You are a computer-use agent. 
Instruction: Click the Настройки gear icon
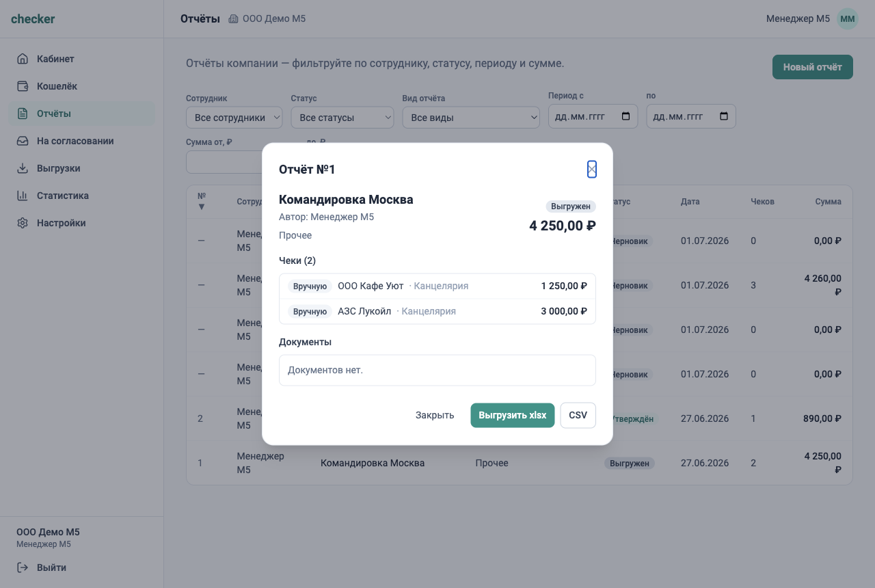coord(23,223)
